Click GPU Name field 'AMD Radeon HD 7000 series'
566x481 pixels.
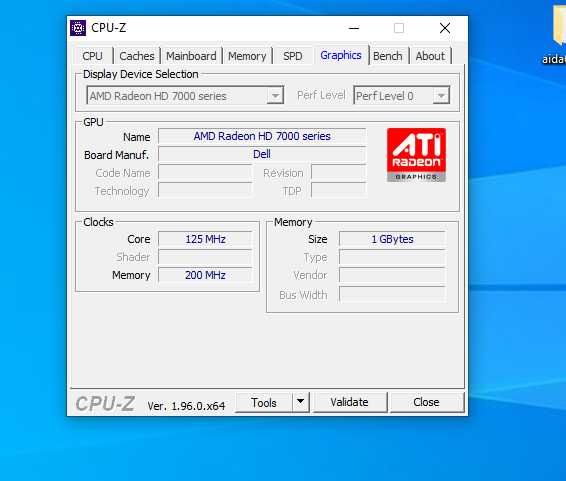(x=262, y=136)
